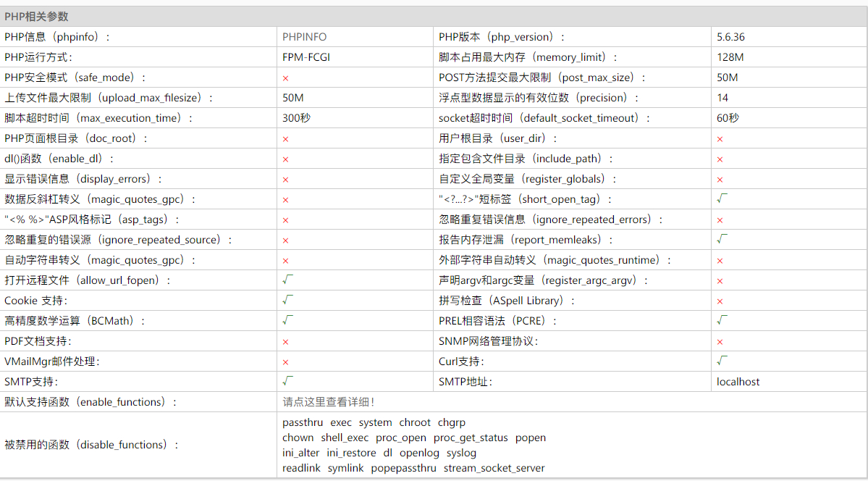Viewport: 868px width, 481px height.
Task: Click the check mark for Curl支持
Action: [x=722, y=361]
